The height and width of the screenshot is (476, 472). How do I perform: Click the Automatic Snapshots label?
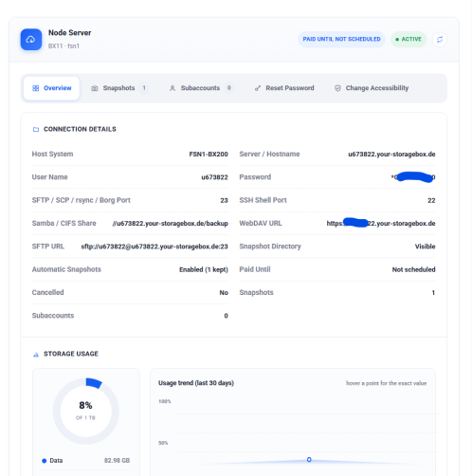pyautogui.click(x=66, y=269)
